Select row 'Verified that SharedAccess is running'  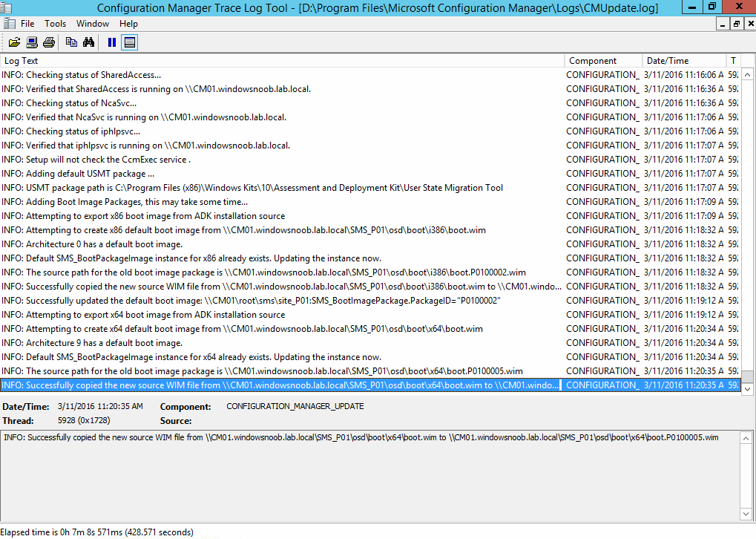point(370,89)
